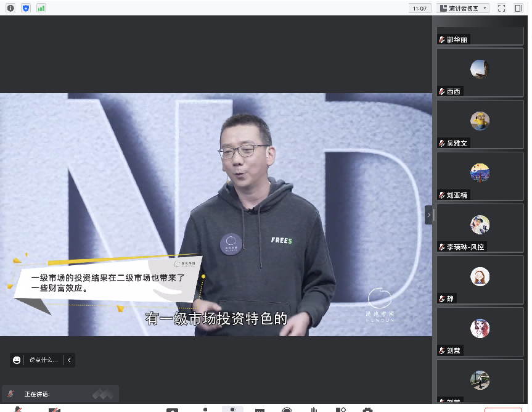532x412 pixels.
Task: Open the emoji smiley reaction icon
Action: 17,360
